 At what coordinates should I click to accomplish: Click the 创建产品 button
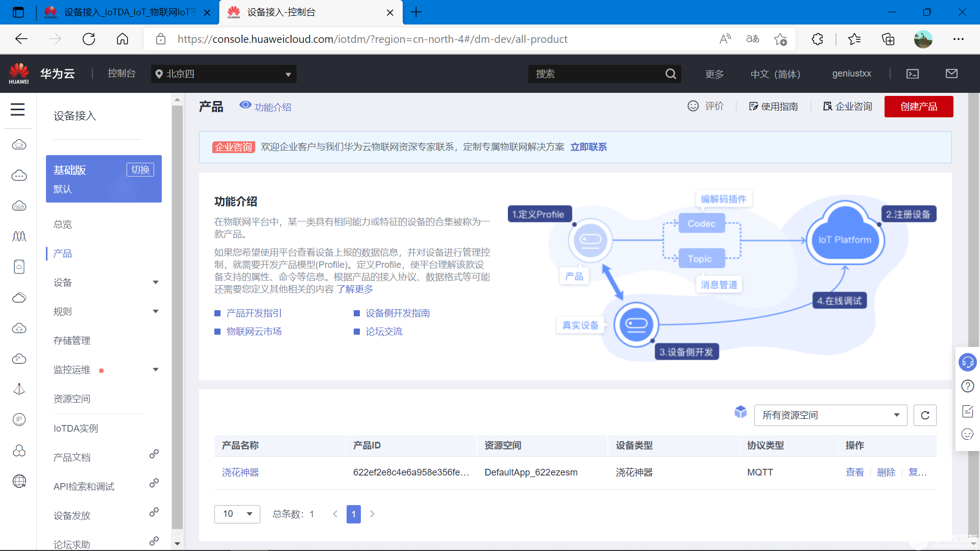pos(919,107)
